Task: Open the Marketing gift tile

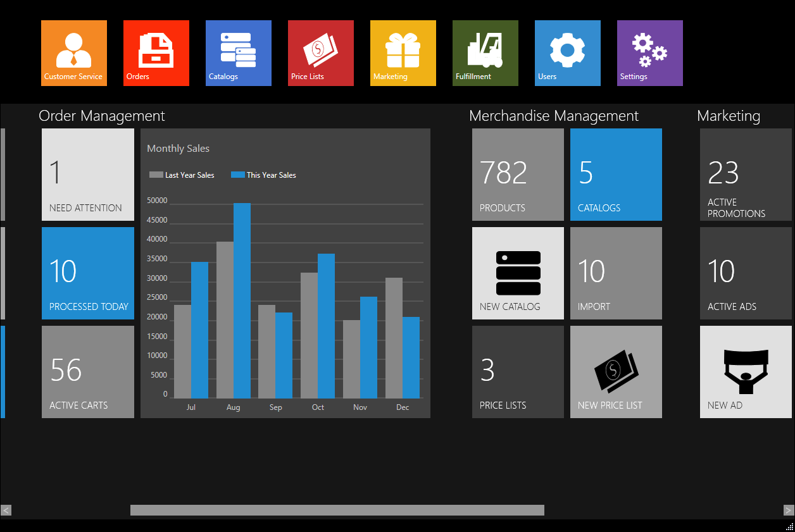Action: (403, 53)
